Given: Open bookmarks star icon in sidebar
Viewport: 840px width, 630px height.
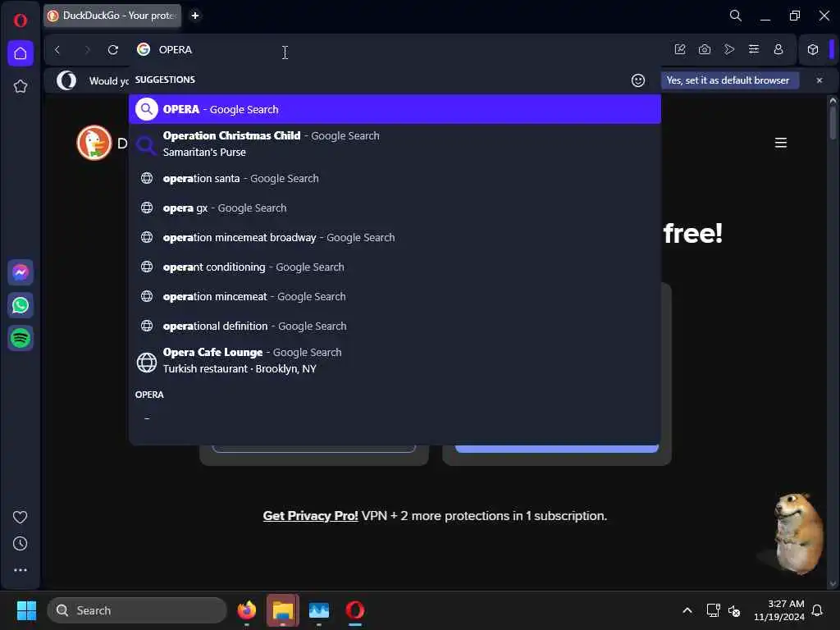Looking at the screenshot, I should (x=21, y=86).
